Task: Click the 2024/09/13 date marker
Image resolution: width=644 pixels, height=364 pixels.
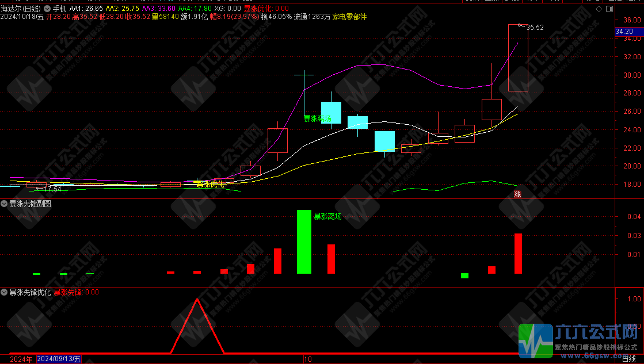Action: [59, 359]
